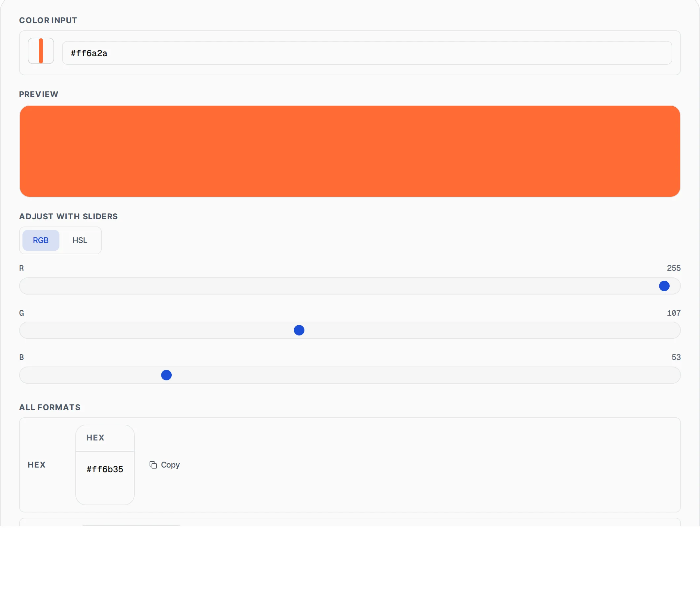Screen dimensions: 700x595
Task: Open the orange color picker swatch
Action: (x=41, y=51)
